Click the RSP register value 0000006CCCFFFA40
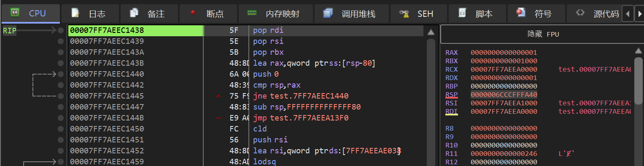The width and height of the screenshot is (644, 166). pyautogui.click(x=504, y=95)
